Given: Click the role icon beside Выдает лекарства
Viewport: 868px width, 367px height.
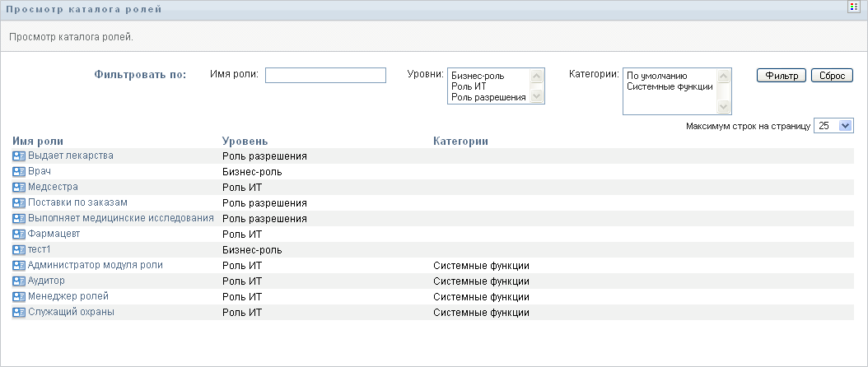Looking at the screenshot, I should 19,156.
